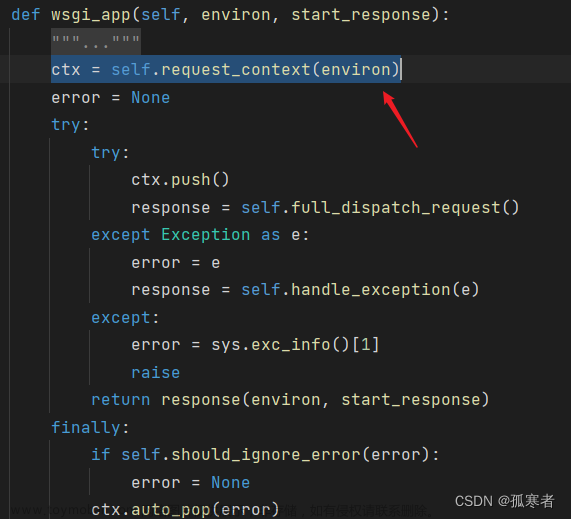Click the should_ignore_error method call
This screenshot has width=571, height=519.
[x=266, y=455]
